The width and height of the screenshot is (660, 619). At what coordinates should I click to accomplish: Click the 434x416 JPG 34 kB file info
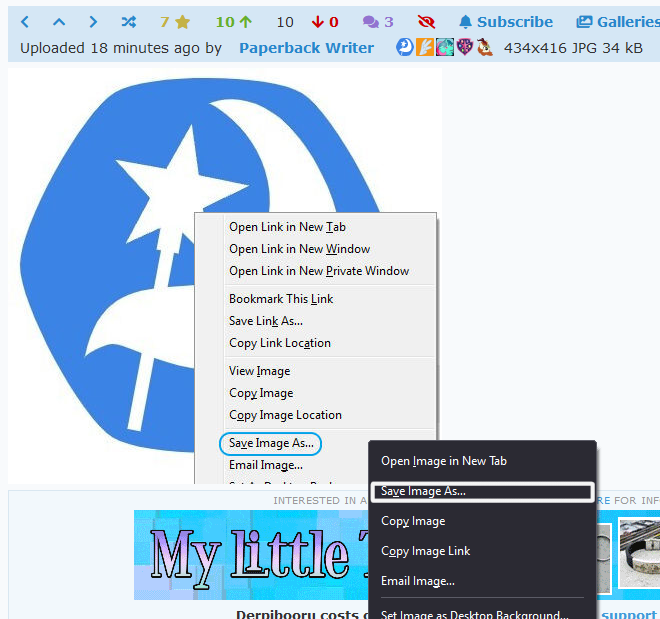(573, 48)
